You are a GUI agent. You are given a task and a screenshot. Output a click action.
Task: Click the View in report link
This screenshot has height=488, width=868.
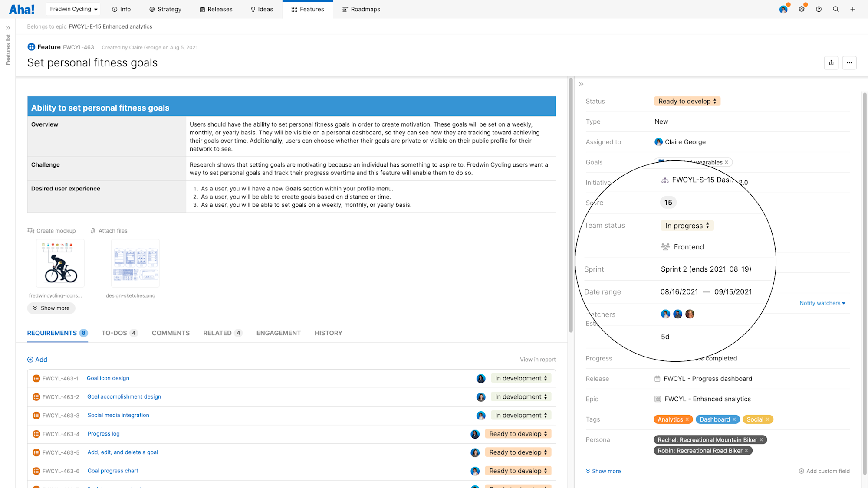click(x=537, y=359)
